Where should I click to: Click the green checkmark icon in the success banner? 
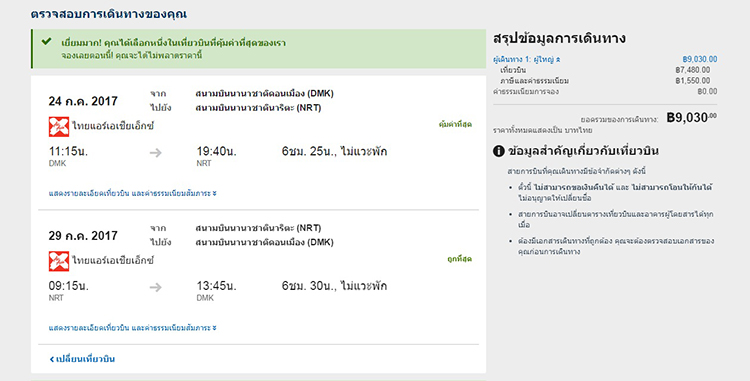pos(46,42)
